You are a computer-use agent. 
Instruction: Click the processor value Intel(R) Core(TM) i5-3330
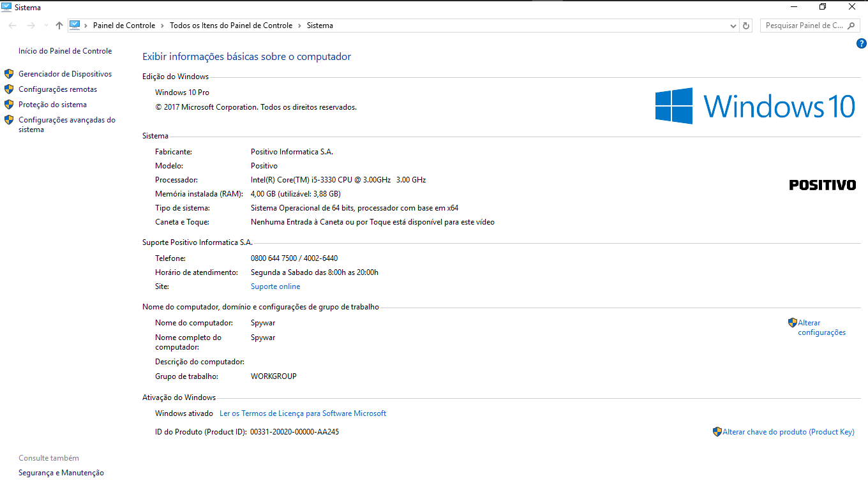[x=338, y=180]
